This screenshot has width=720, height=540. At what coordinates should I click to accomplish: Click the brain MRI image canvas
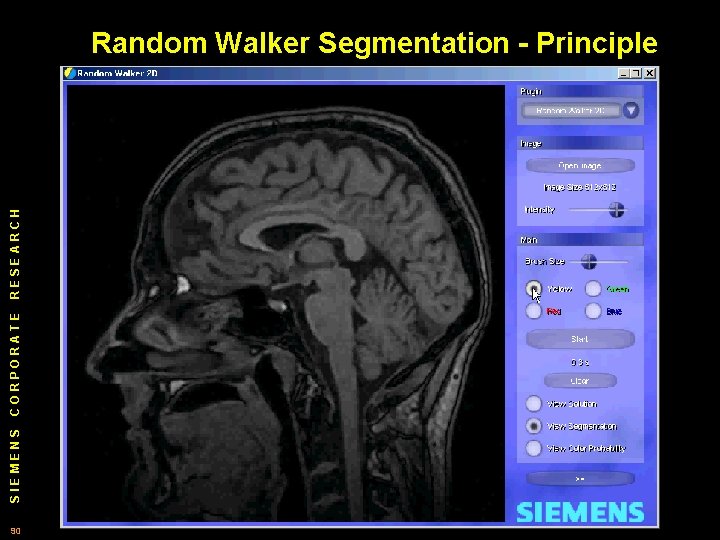tap(286, 304)
